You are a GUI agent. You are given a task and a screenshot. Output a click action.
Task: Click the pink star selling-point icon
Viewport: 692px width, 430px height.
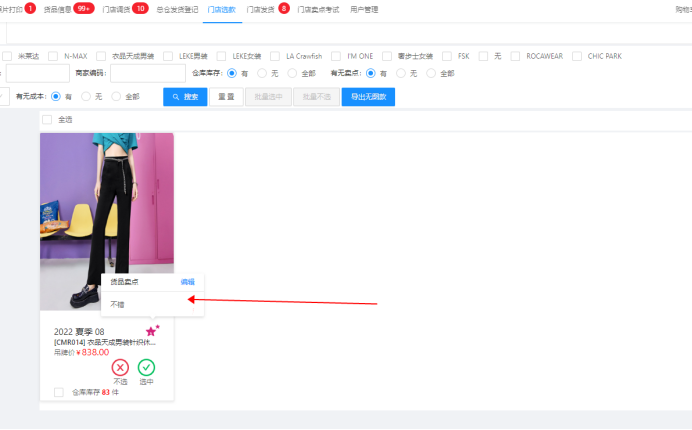(x=152, y=331)
